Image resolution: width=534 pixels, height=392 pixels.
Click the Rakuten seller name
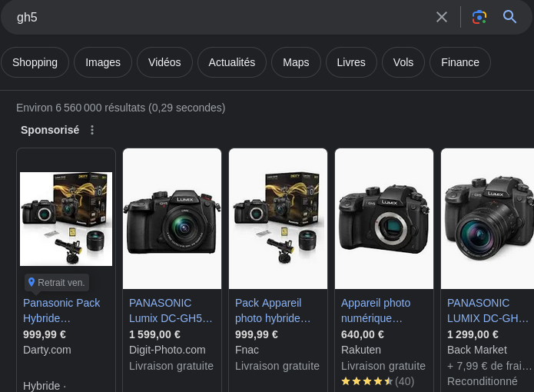click(x=361, y=350)
